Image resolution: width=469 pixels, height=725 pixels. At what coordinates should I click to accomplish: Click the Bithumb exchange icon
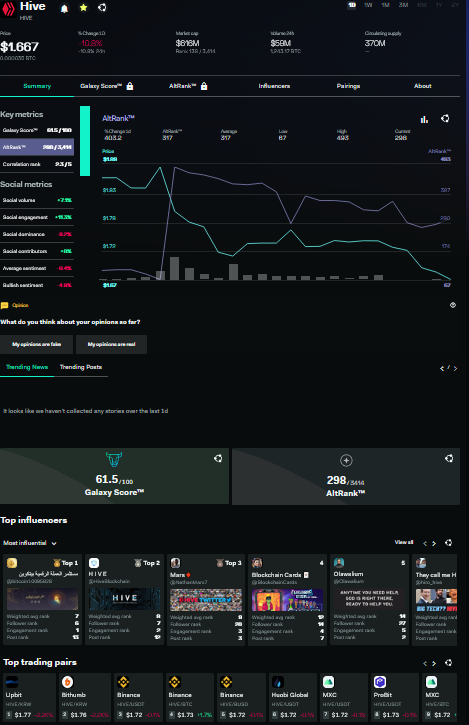point(68,682)
